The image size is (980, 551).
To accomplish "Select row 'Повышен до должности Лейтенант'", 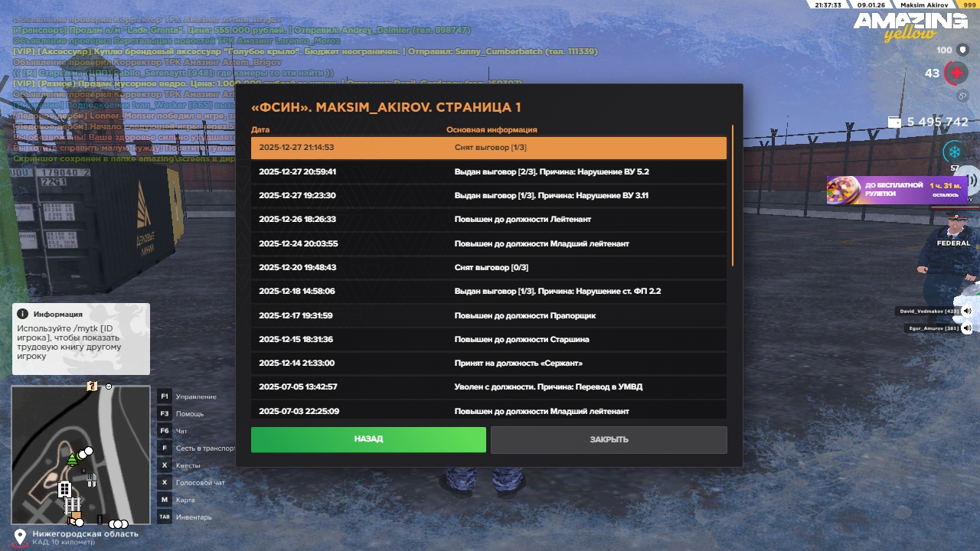I will point(488,220).
